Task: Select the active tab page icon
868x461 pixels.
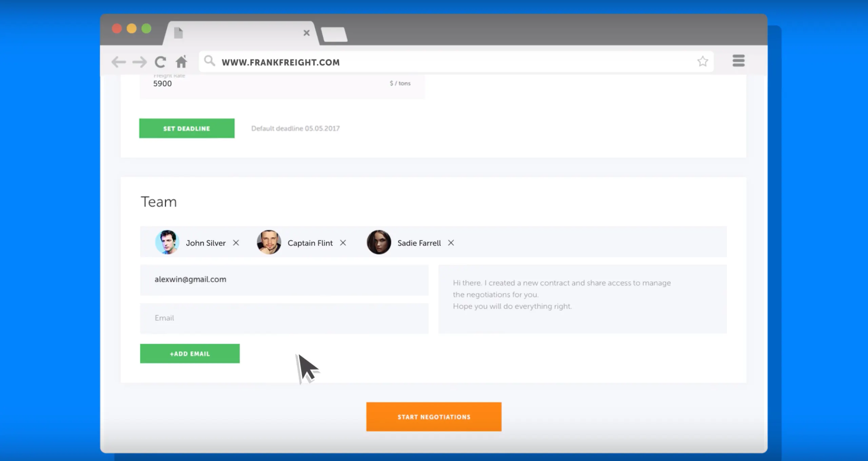Action: pyautogui.click(x=178, y=33)
